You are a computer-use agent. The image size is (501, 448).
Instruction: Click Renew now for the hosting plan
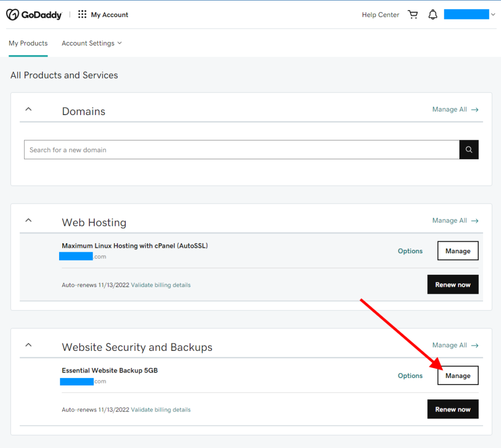tap(452, 284)
